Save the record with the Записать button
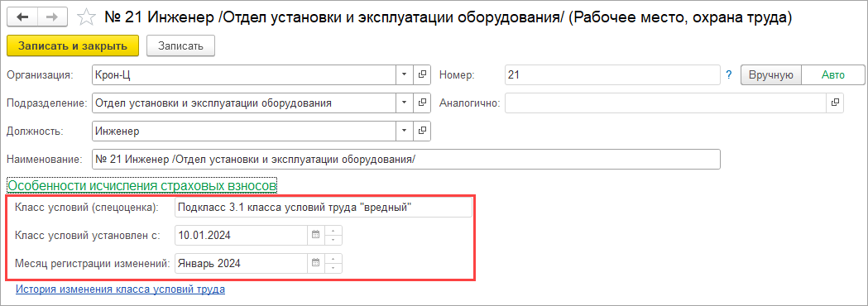868x306 pixels. [180, 46]
